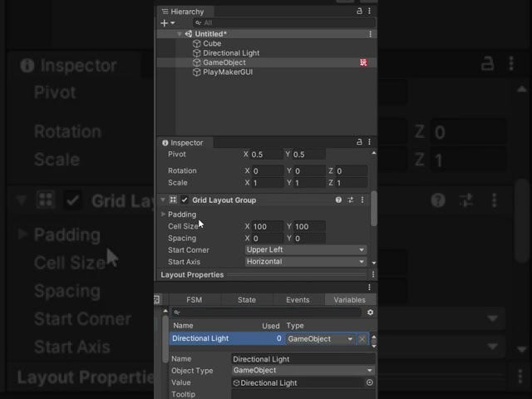Viewport: 532px width, 399px height.
Task: Open the Object Type dropdown
Action: (x=303, y=370)
